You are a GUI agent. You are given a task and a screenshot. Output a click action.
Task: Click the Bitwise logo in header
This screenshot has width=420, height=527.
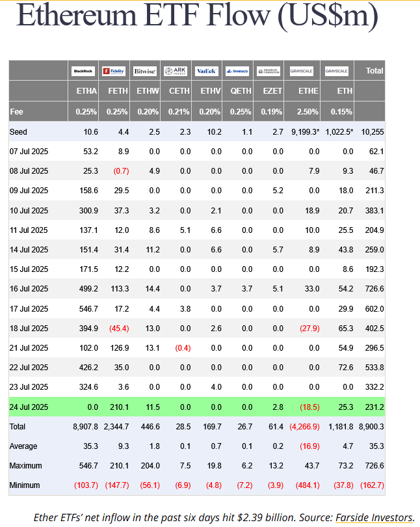pos(145,71)
